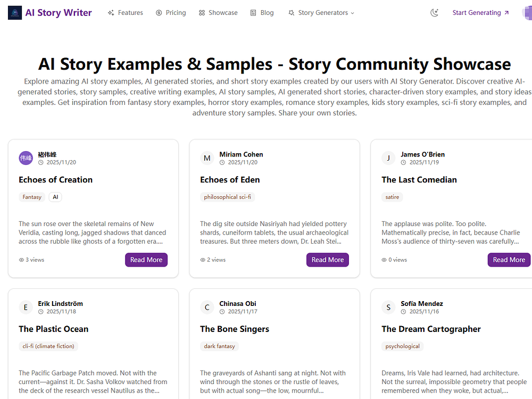532x399 pixels.
Task: Read More on Echoes of Creation
Action: (146, 260)
